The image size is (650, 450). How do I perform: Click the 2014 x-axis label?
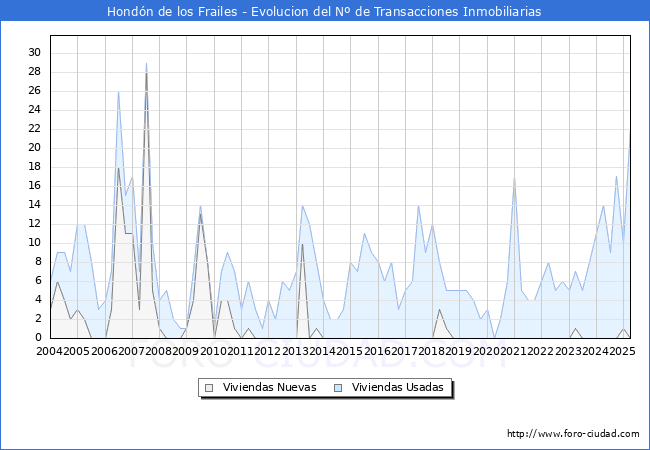click(x=323, y=351)
